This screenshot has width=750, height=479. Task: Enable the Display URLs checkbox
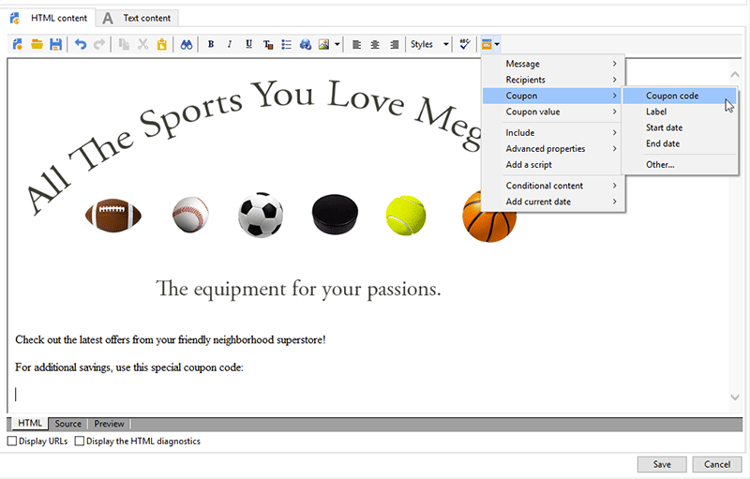(x=13, y=441)
